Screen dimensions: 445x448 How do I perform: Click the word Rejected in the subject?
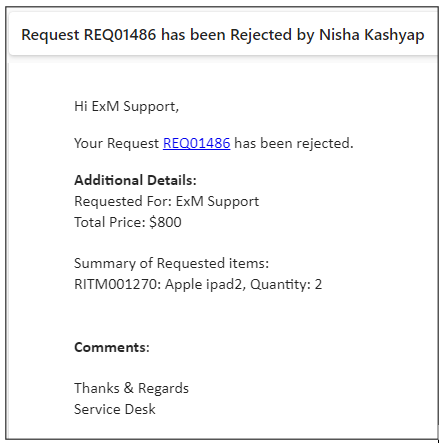point(261,35)
